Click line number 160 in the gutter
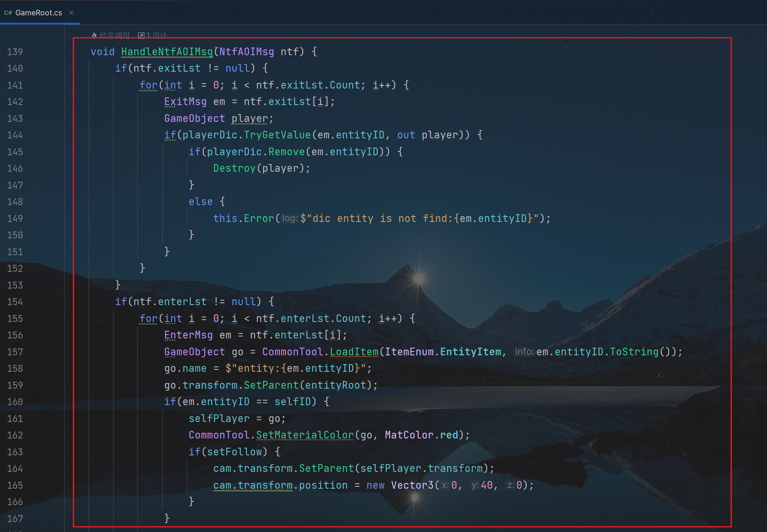 coord(15,402)
